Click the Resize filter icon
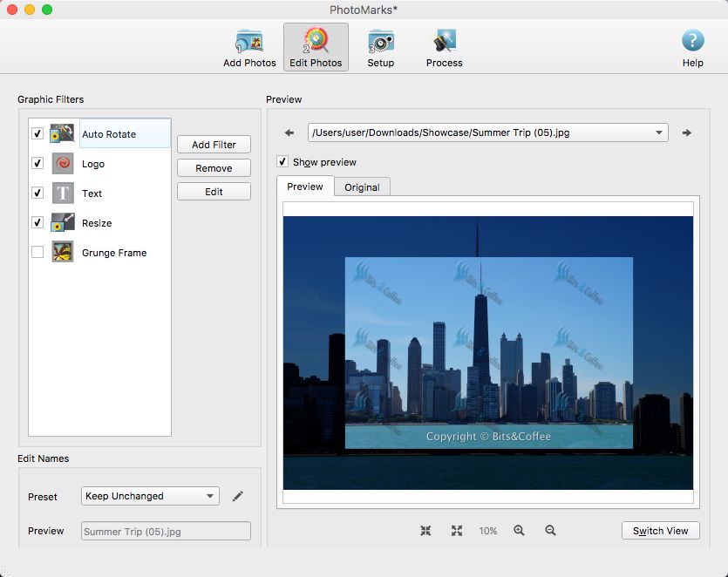The image size is (728, 577). pos(62,222)
